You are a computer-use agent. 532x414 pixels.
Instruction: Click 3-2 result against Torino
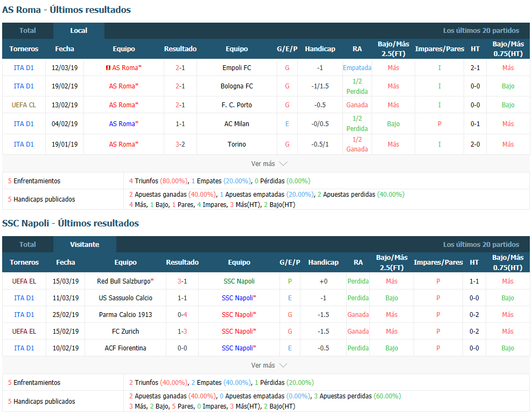point(180,144)
